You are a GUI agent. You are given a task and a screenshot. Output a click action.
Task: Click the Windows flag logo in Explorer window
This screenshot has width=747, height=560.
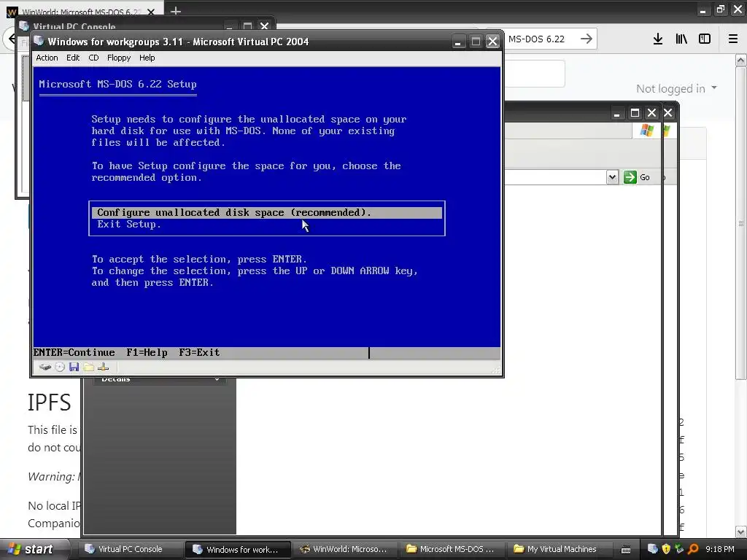pyautogui.click(x=647, y=131)
